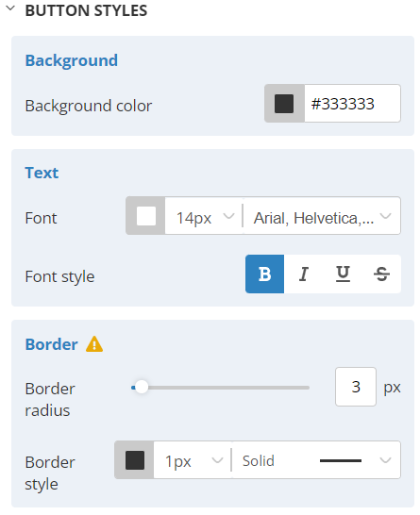
Task: Collapse the Button Styles section
Action: coord(10,8)
